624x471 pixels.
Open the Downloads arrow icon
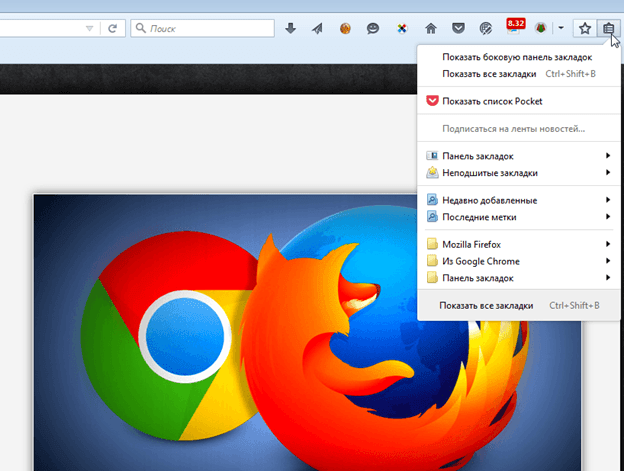[291, 28]
